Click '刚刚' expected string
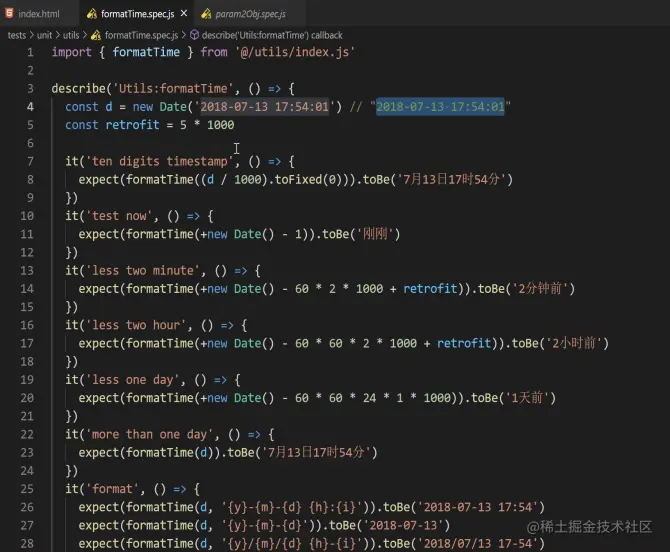Image resolution: width=670 pixels, height=552 pixels. coord(375,234)
